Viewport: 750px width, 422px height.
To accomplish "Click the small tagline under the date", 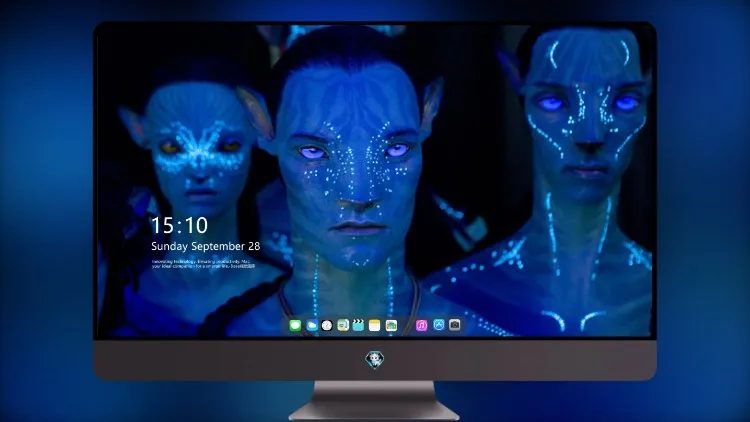I will [204, 264].
